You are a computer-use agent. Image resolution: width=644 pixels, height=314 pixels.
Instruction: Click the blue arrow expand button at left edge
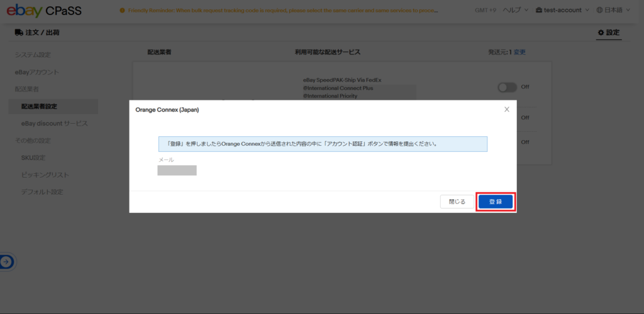(x=6, y=261)
